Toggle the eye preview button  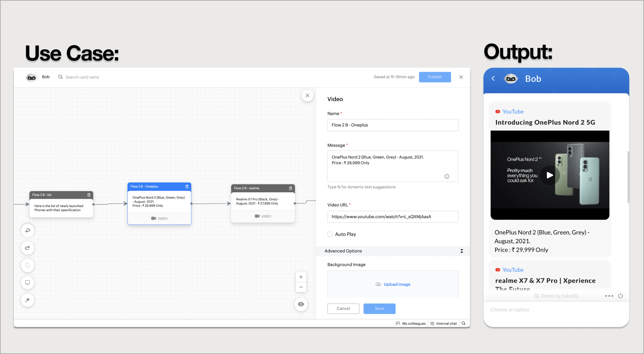coord(301,304)
